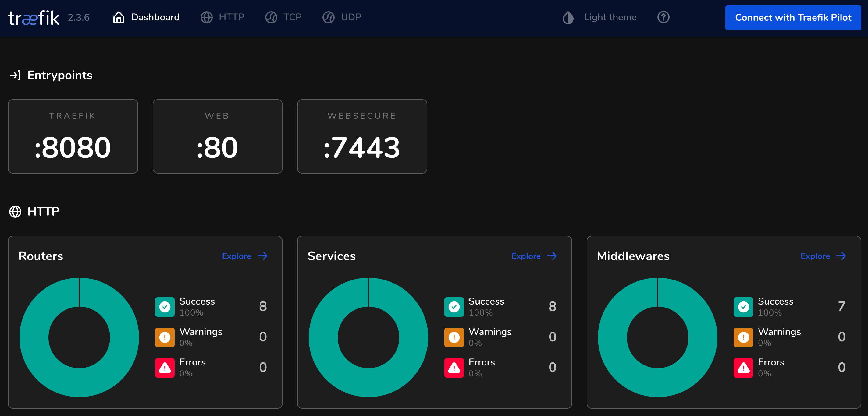The width and height of the screenshot is (868, 416).
Task: Click the Dashboard home icon
Action: pyautogui.click(x=119, y=17)
